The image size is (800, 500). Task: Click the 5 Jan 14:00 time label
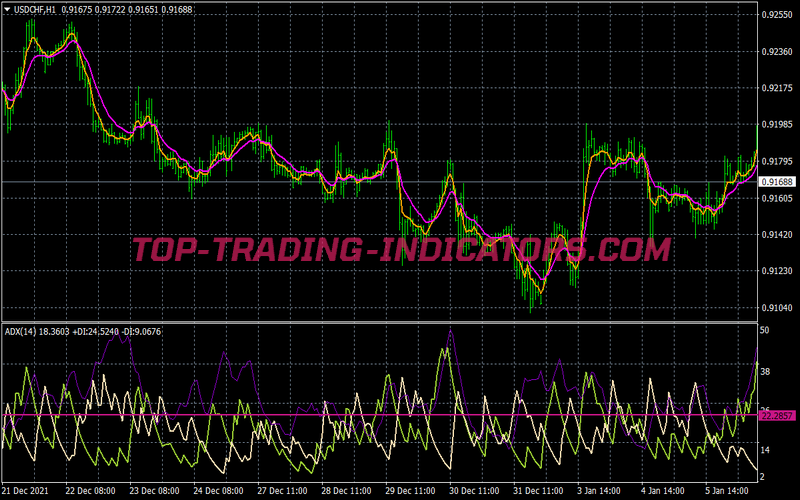727,491
